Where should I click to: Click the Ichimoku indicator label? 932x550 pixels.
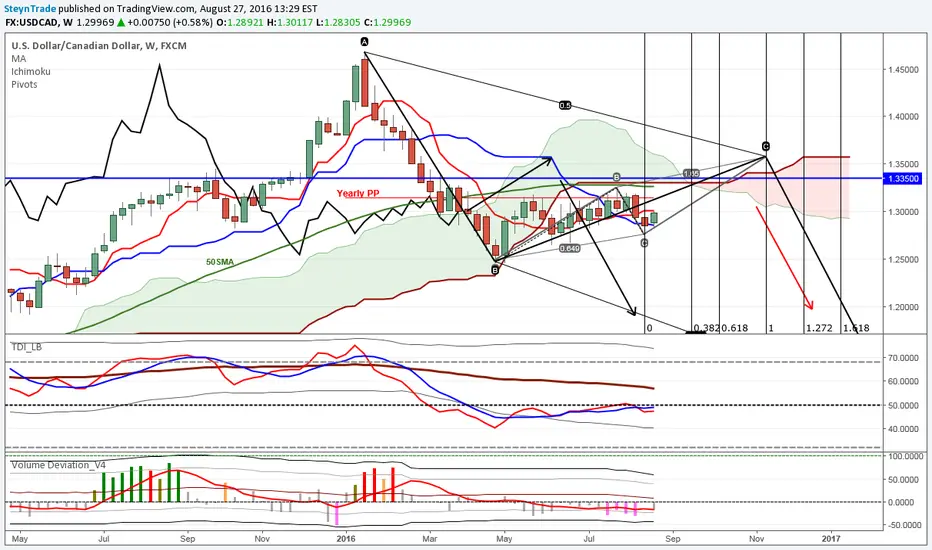click(31, 71)
